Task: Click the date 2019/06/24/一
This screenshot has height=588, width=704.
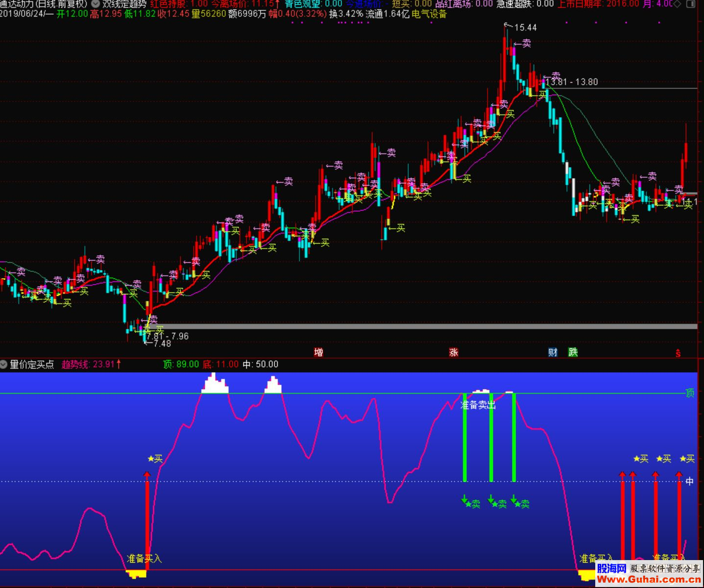Action: coord(26,14)
